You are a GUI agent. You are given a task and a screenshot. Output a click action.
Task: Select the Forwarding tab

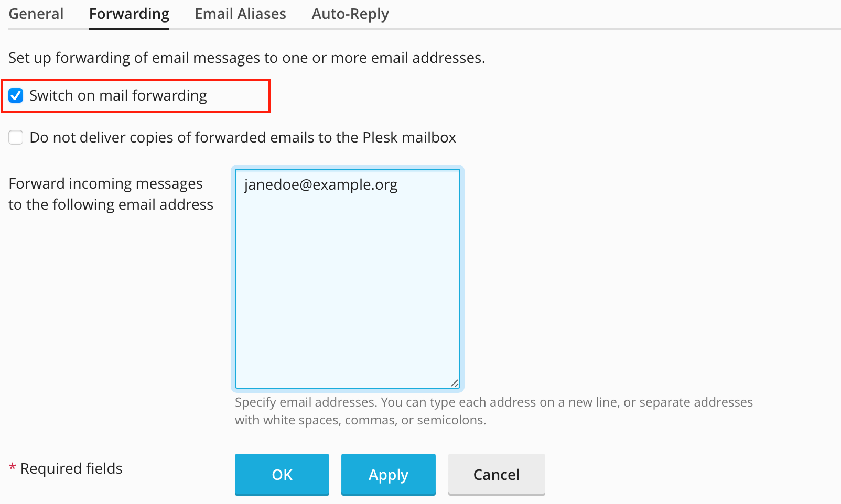tap(129, 14)
